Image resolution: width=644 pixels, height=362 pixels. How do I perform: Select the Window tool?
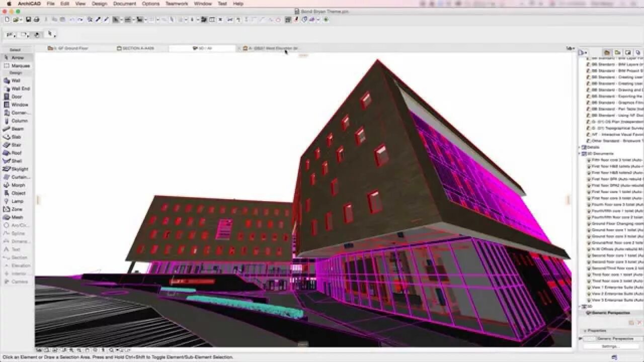tap(17, 105)
